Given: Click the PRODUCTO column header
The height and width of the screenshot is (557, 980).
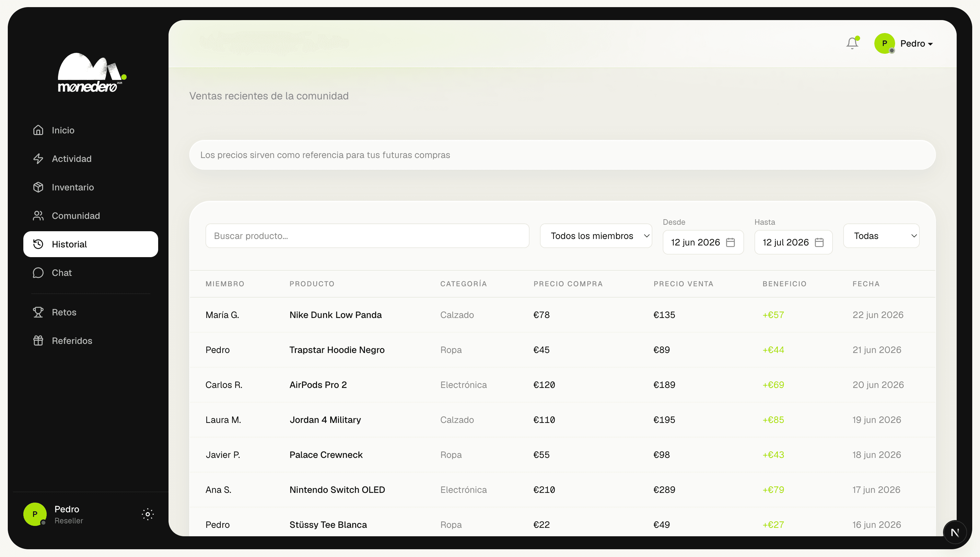Looking at the screenshot, I should point(312,284).
